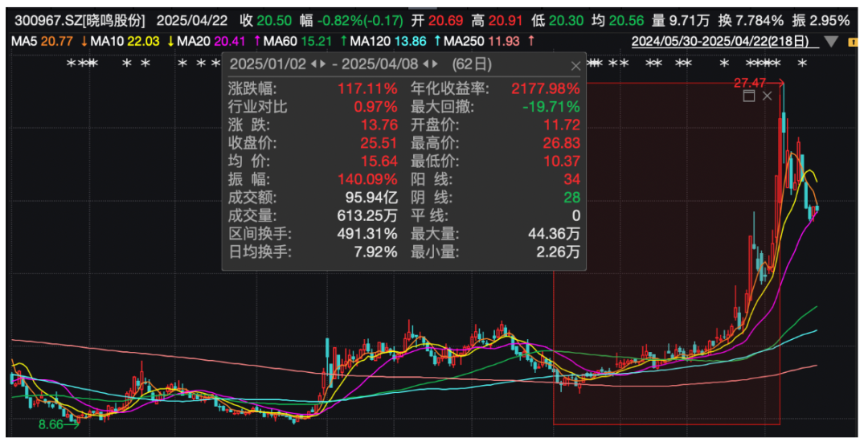
Task: Click 成交量 value 613.25万
Action: (x=367, y=216)
